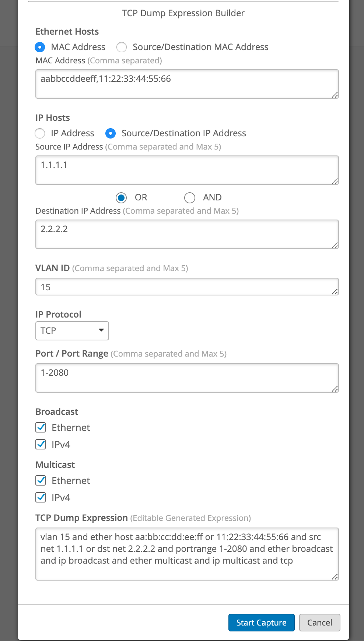Edit the generated TCP Dump Expression text
Viewport: 364px width, 641px height.
pos(187,554)
